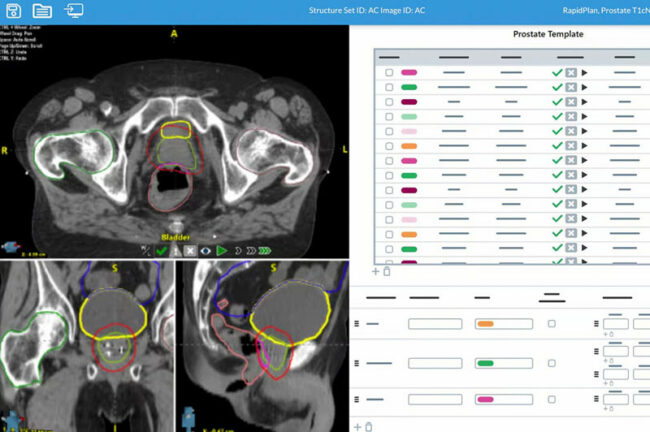
Task: Click the green play arrow in axial toolbar
Action: (222, 251)
